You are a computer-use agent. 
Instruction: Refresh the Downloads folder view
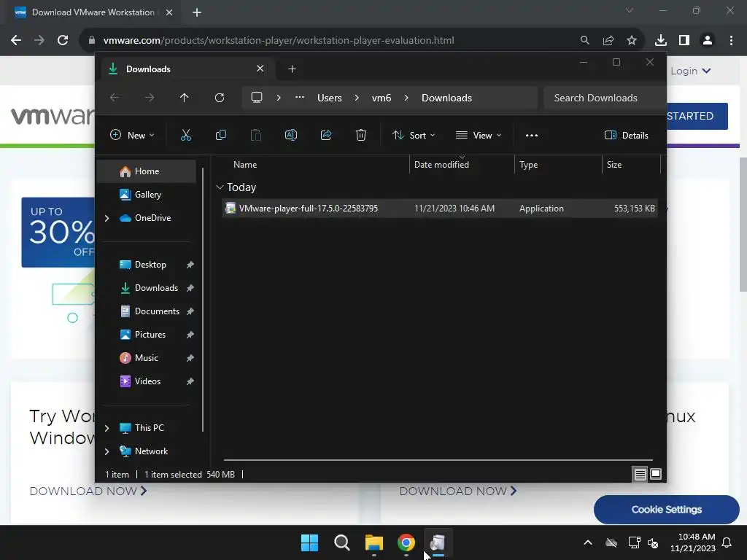click(219, 98)
